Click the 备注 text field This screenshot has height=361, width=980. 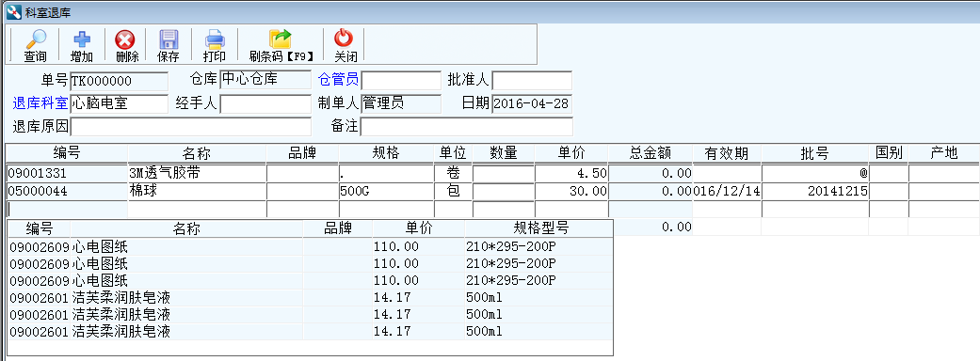466,126
